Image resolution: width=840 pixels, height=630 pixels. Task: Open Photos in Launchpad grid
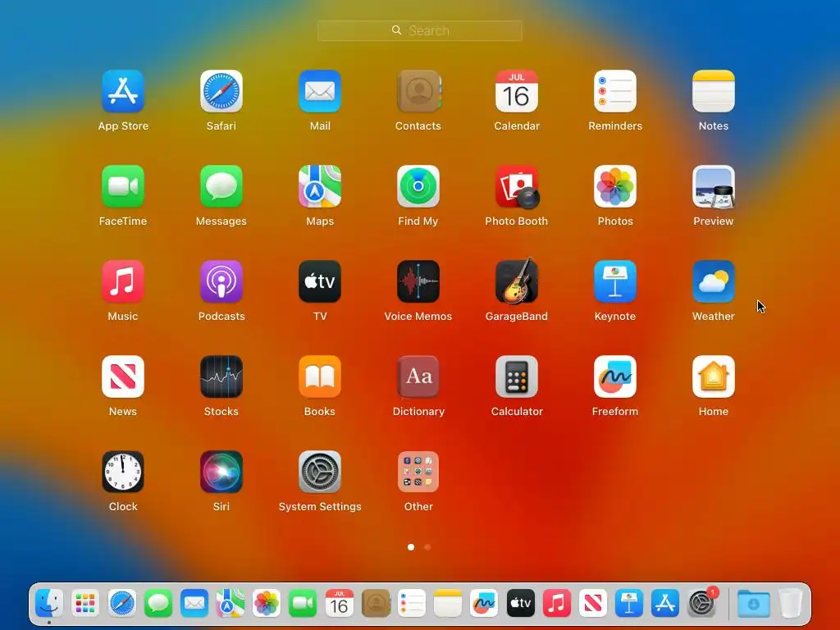point(615,186)
